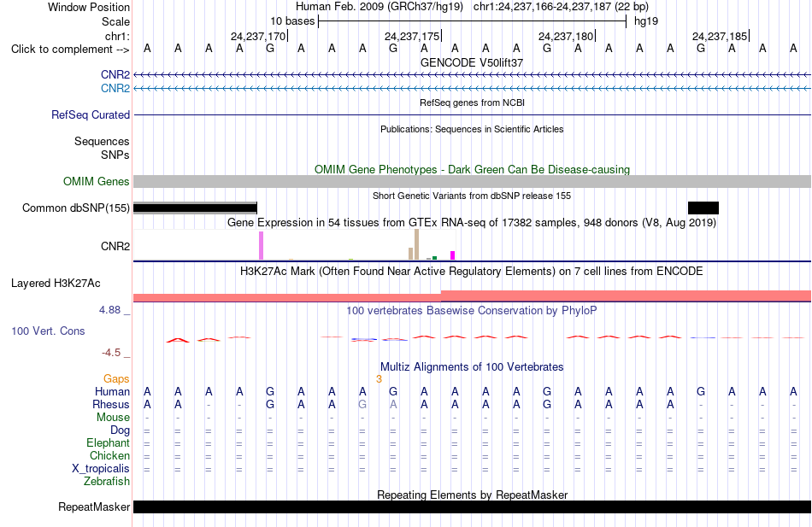
Task: Click the Sequences subtrack label
Action: (102, 141)
